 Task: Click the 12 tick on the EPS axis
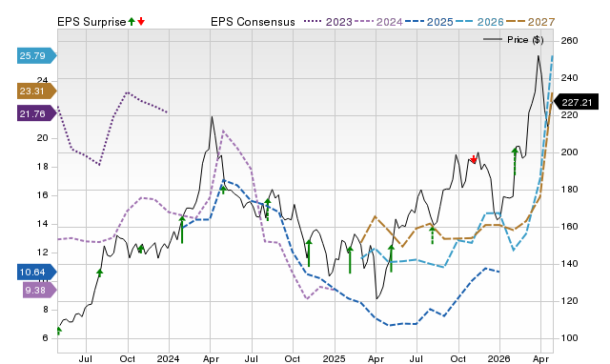point(42,253)
